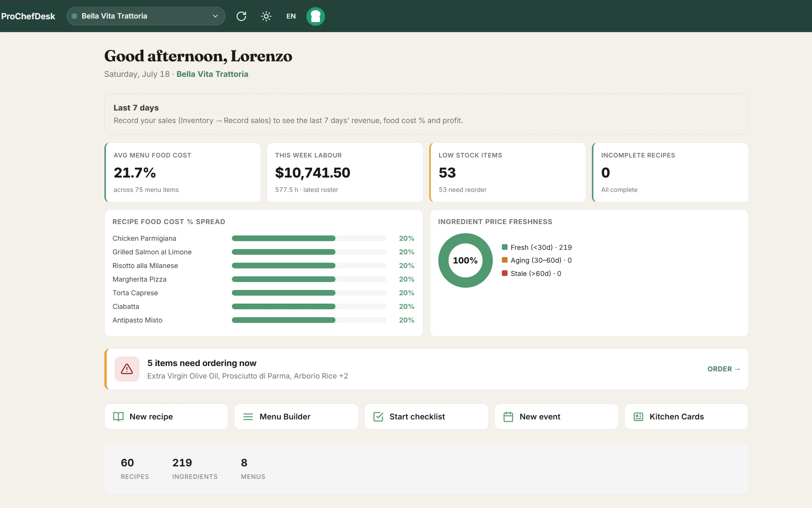Click the New event calendar icon
Viewport: 812px width, 508px height.
pos(508,417)
